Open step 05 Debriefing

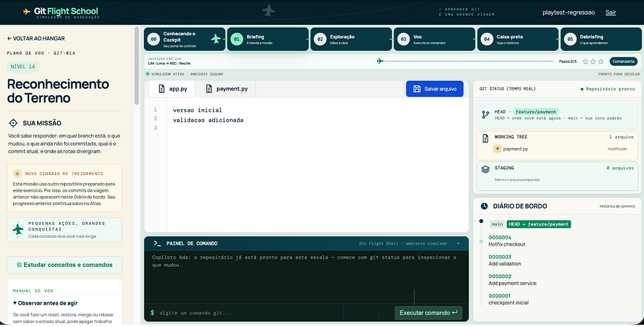pyautogui.click(x=601, y=39)
